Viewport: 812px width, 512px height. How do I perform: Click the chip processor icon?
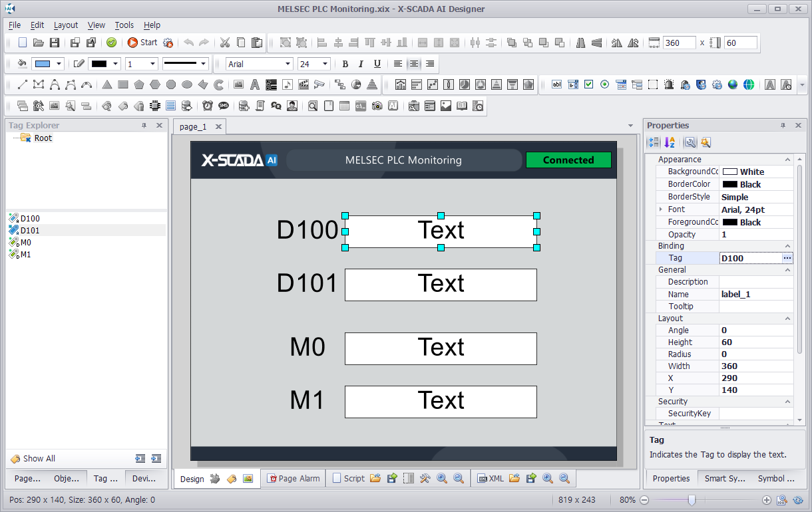155,106
